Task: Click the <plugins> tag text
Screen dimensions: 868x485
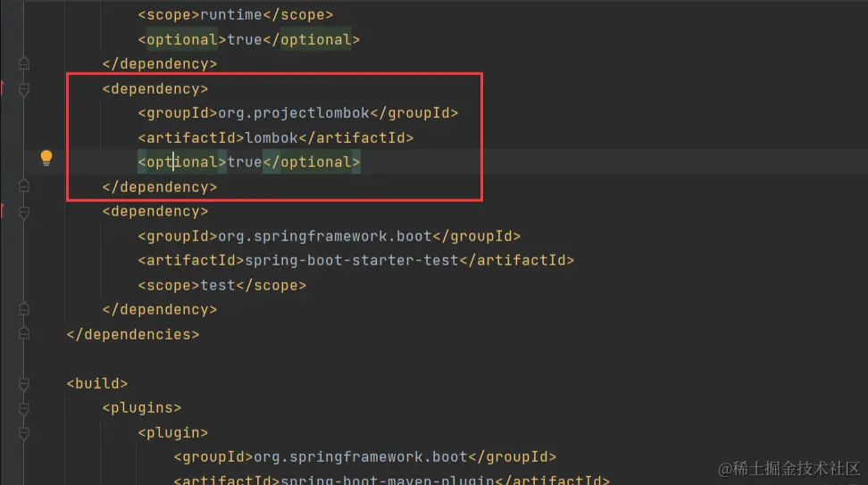Action: click(142, 408)
